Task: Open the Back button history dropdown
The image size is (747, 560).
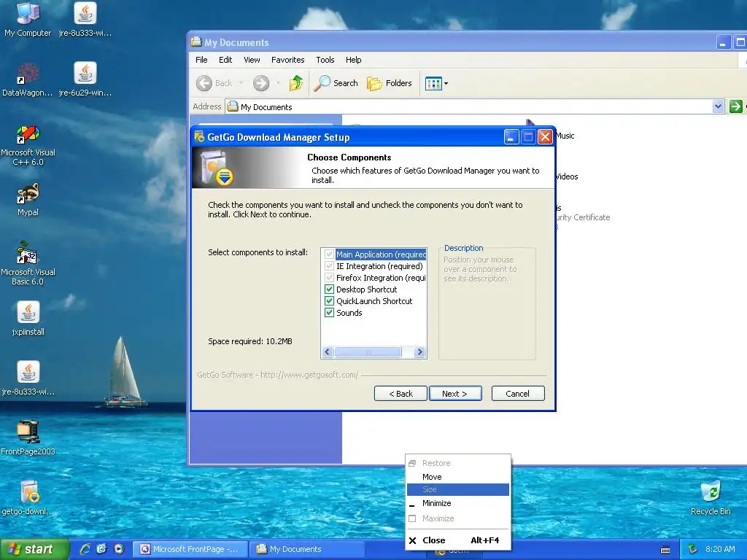Action: 241,83
